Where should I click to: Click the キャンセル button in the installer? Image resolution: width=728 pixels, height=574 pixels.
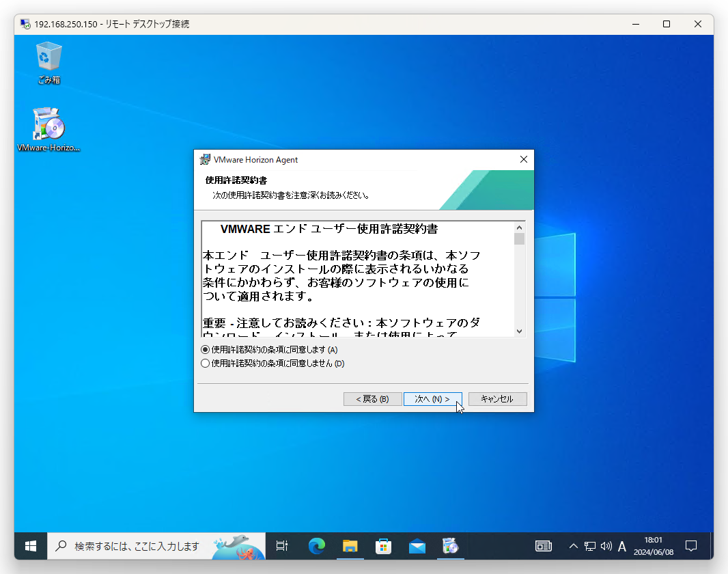pos(497,399)
